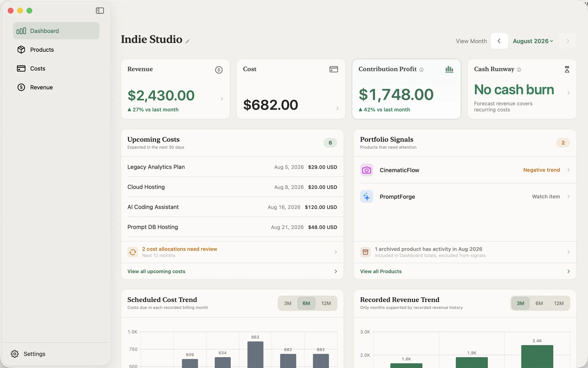
Task: Click Cash Runway info icon
Action: [x=519, y=70]
